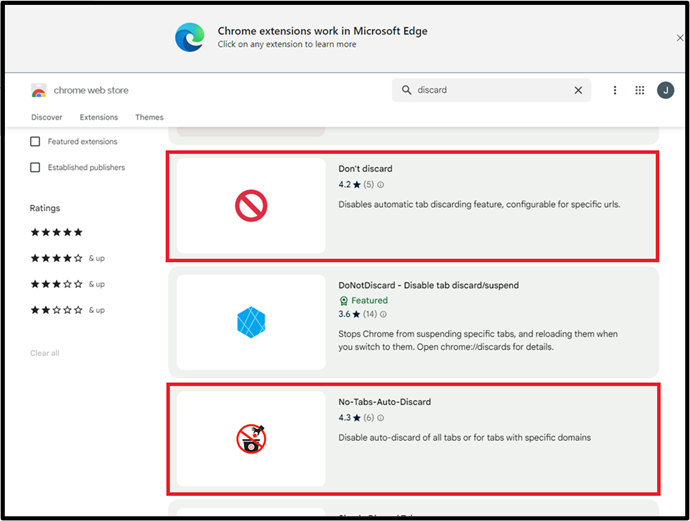Image resolution: width=690 pixels, height=521 pixels.
Task: Click 'Stops Chrome from suspending specific tabs' description
Action: click(x=478, y=340)
